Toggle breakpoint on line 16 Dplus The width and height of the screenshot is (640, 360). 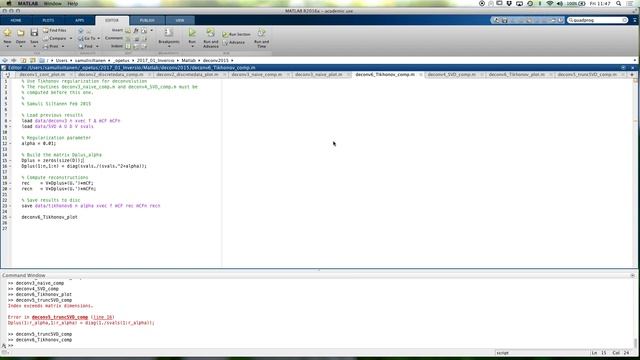10,166
